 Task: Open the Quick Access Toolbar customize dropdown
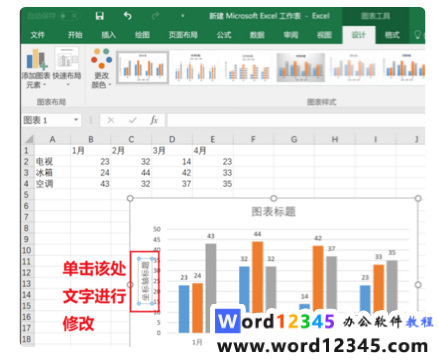pos(183,16)
